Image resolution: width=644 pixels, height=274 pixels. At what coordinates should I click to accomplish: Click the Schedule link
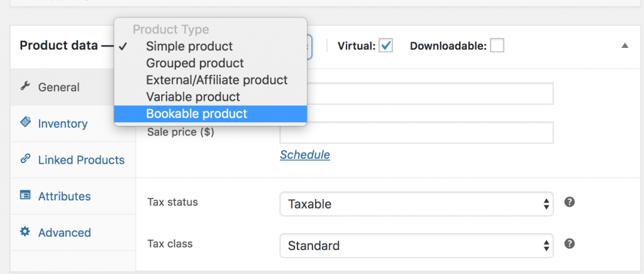[304, 155]
